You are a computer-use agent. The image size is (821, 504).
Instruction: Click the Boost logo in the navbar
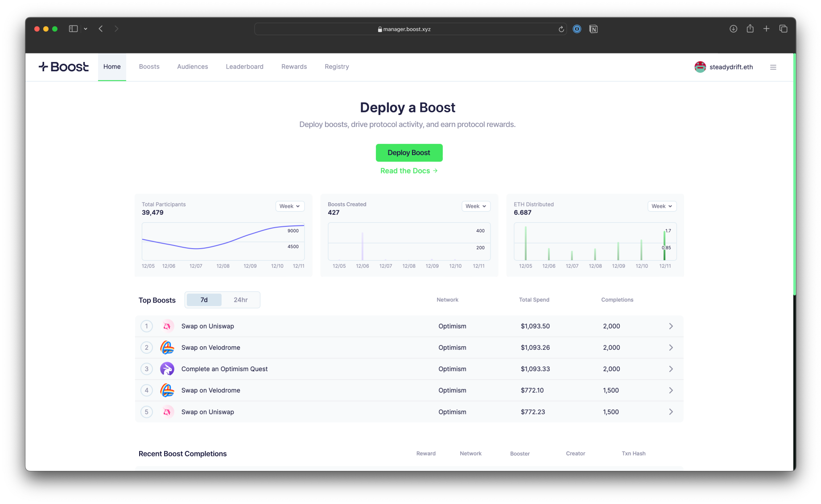[63, 66]
